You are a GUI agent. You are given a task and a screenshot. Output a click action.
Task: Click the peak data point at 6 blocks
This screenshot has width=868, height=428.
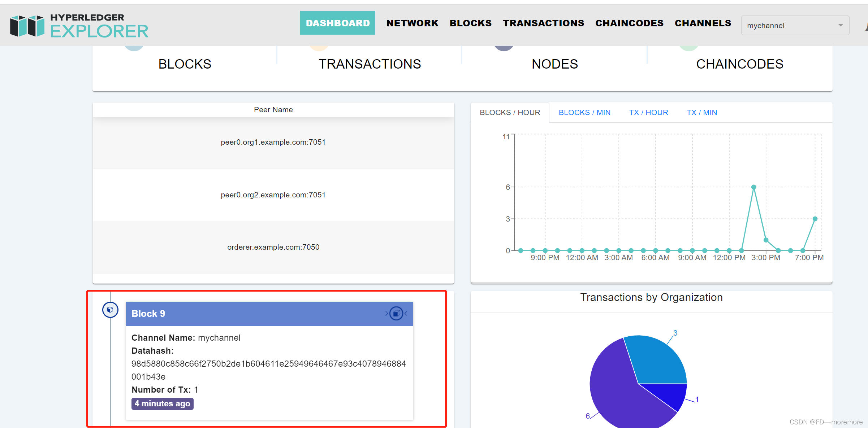(753, 187)
